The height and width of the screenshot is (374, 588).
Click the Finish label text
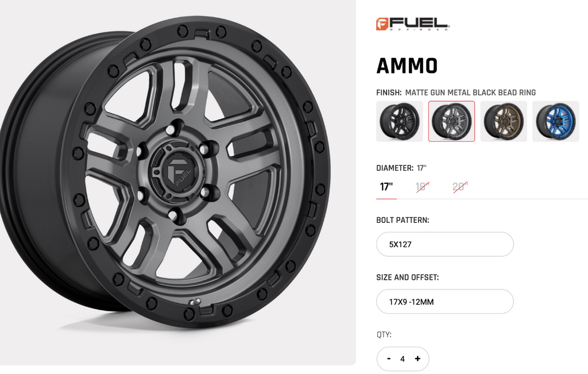point(389,92)
